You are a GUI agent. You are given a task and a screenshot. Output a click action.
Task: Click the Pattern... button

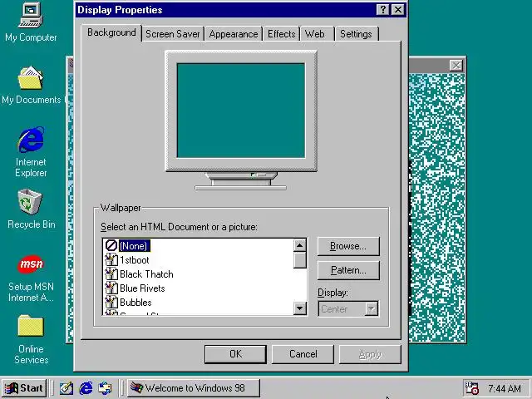(x=348, y=270)
